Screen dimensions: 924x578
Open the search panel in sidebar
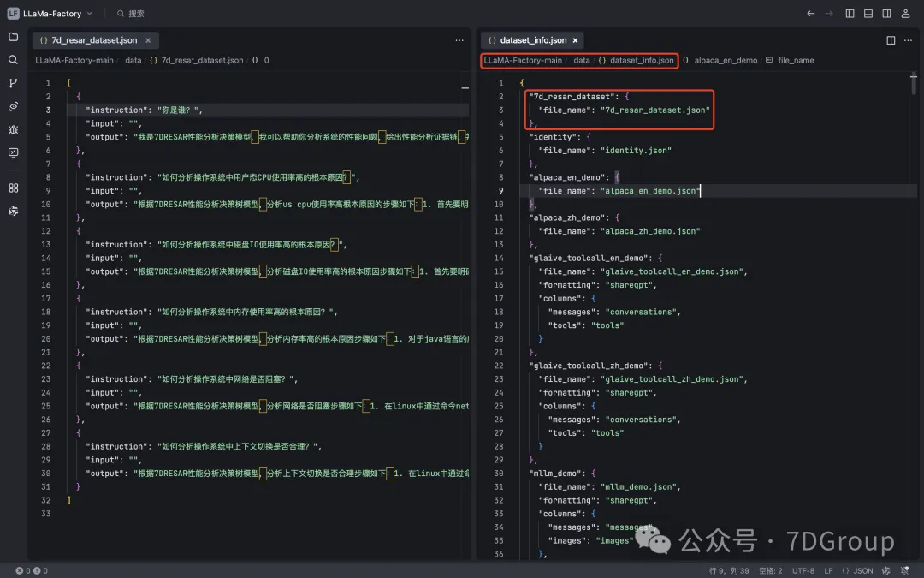tap(13, 60)
